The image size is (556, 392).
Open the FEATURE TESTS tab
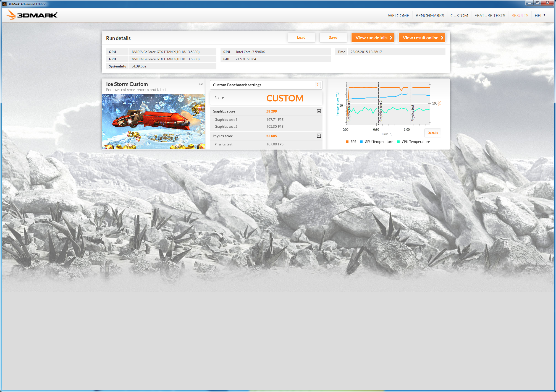pyautogui.click(x=490, y=16)
